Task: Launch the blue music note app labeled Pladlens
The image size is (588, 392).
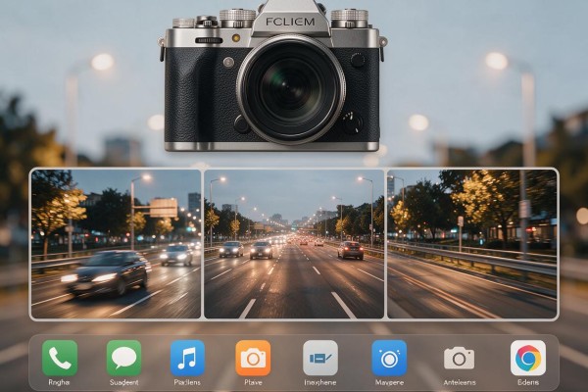Action: click(x=187, y=358)
